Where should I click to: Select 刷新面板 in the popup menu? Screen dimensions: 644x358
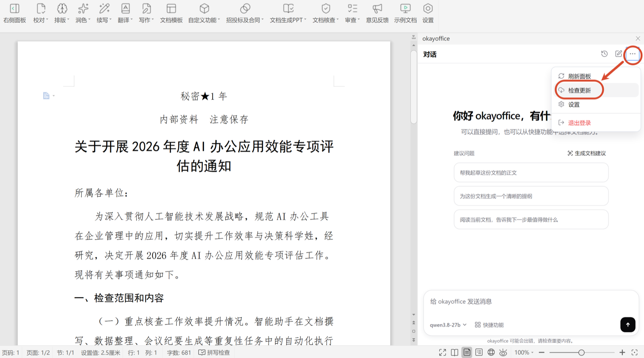(x=597, y=76)
